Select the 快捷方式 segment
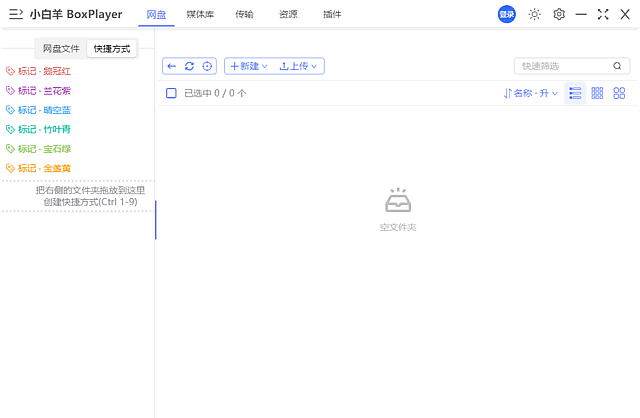This screenshot has height=418, width=640. [x=112, y=49]
